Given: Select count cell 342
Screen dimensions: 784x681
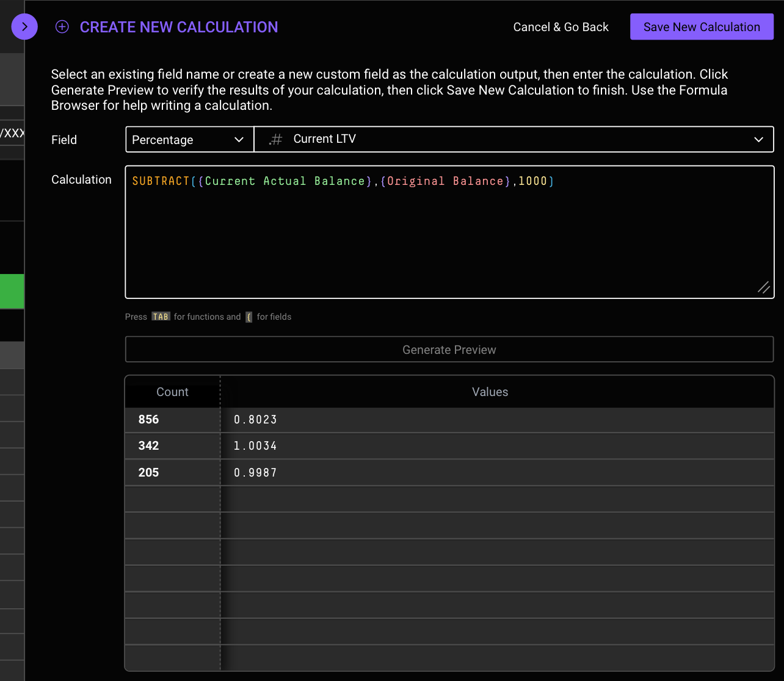Looking at the screenshot, I should coord(173,446).
